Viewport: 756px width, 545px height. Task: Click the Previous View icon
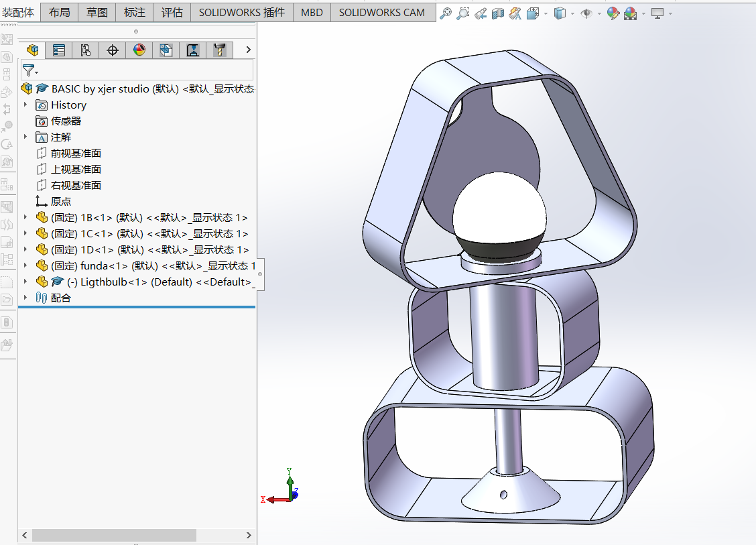[x=481, y=13]
